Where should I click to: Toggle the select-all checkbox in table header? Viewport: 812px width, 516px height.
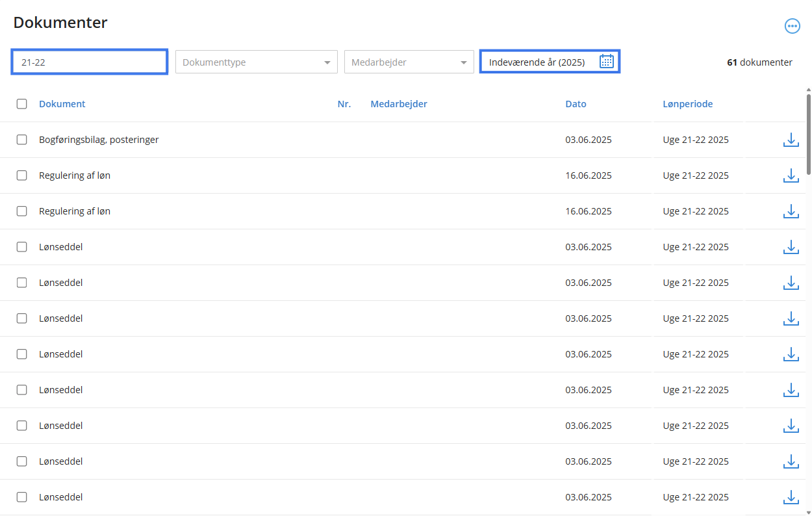tap(22, 104)
